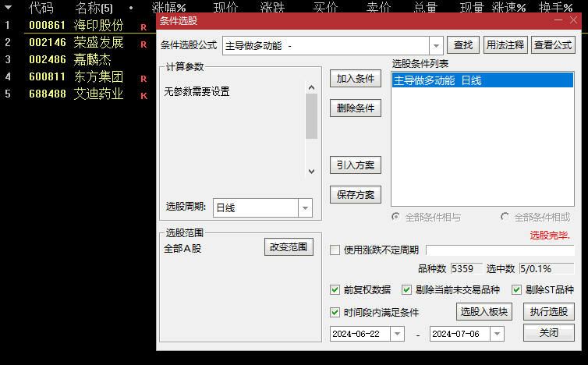Image resolution: width=588 pixels, height=365 pixels.
Task: Close the 条件选股 dialog with X
Action: (x=573, y=20)
